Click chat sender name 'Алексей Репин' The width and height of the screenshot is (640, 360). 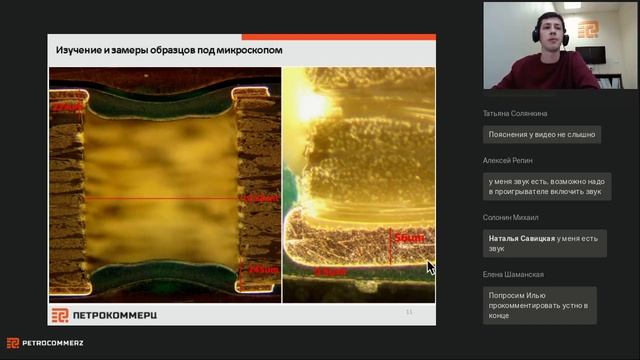click(507, 160)
